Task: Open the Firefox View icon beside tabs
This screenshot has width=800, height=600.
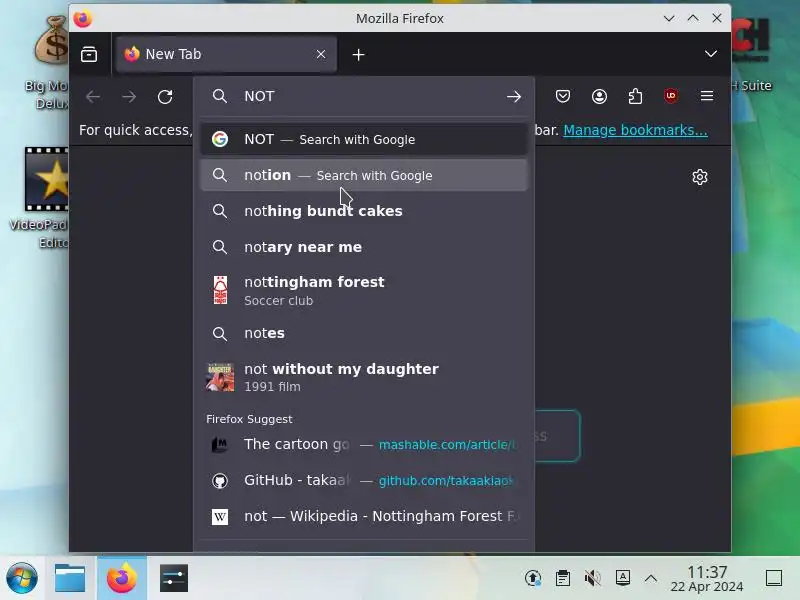Action: (x=89, y=54)
